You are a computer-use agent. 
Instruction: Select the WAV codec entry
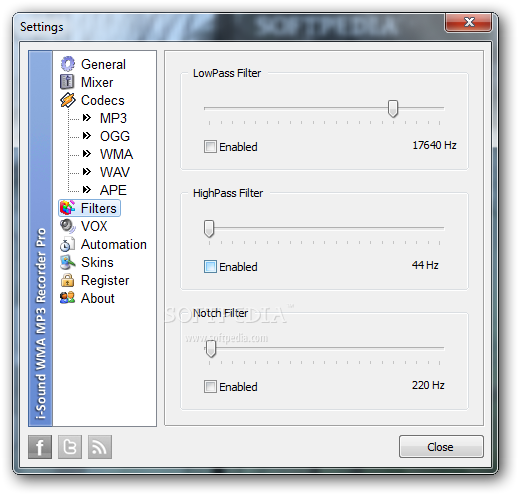coord(115,172)
